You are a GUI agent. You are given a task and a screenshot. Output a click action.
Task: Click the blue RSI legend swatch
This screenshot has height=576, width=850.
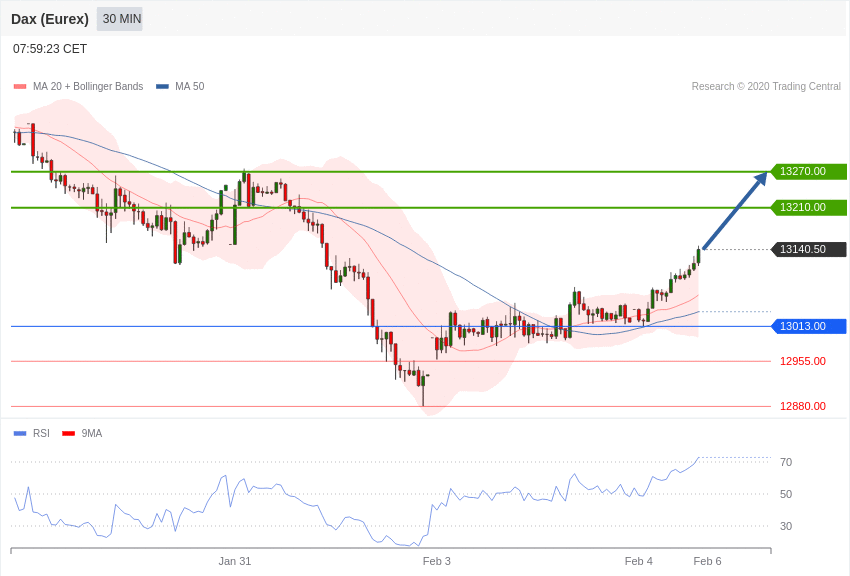(20, 433)
